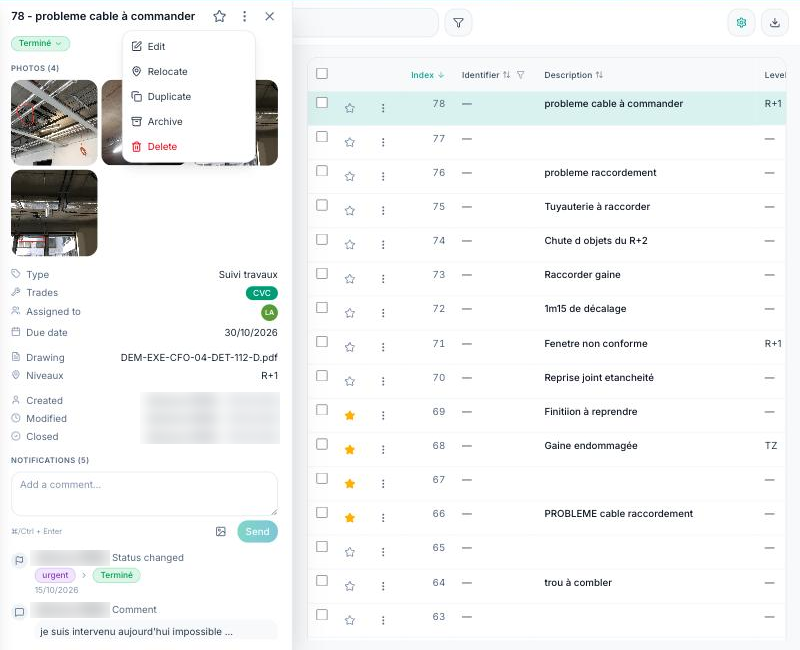Click the LA assignee avatar
Screen dimensions: 800x650
[269, 312]
